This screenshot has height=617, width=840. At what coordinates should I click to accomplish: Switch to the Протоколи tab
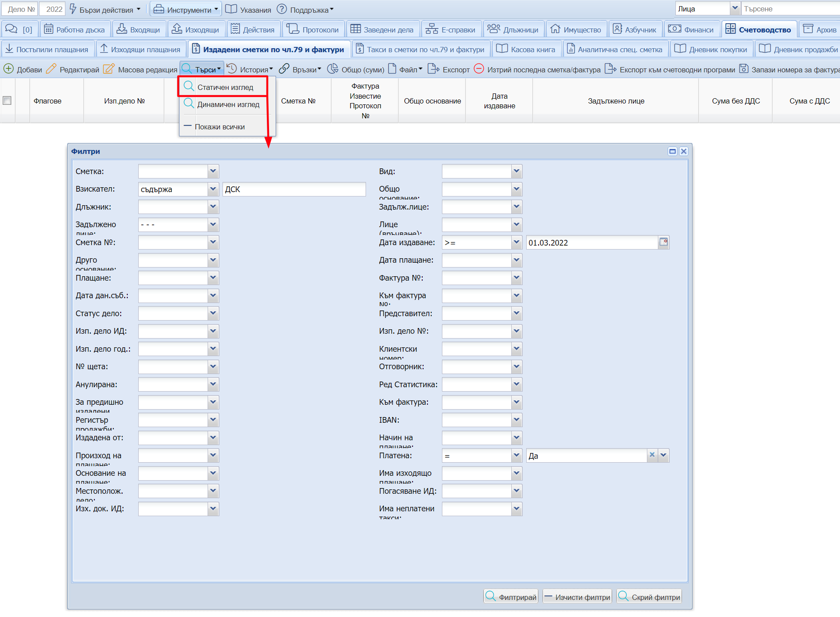[313, 29]
